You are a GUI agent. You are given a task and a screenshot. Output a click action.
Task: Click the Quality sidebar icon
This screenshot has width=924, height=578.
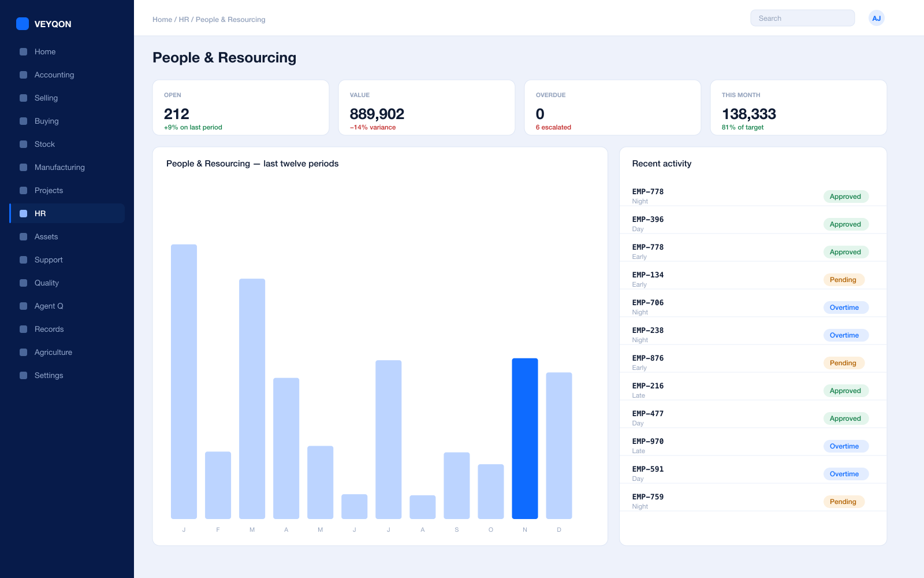coord(23,283)
